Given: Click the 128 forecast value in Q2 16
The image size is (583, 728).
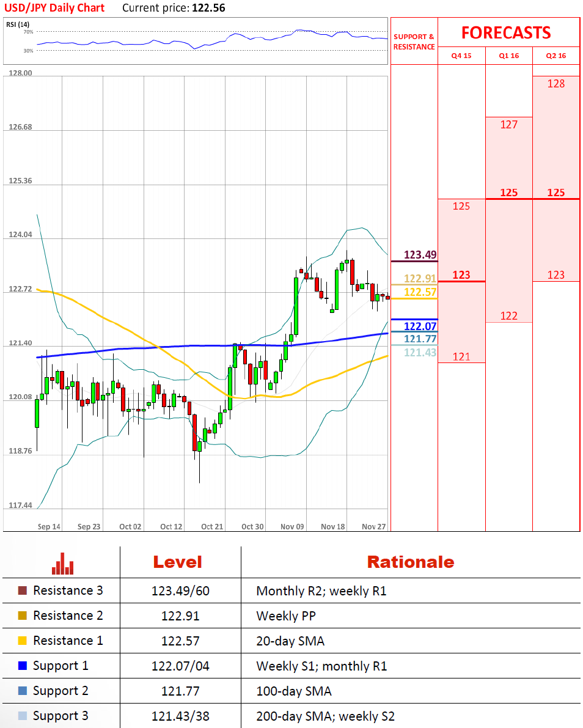Looking at the screenshot, I should click(x=556, y=84).
